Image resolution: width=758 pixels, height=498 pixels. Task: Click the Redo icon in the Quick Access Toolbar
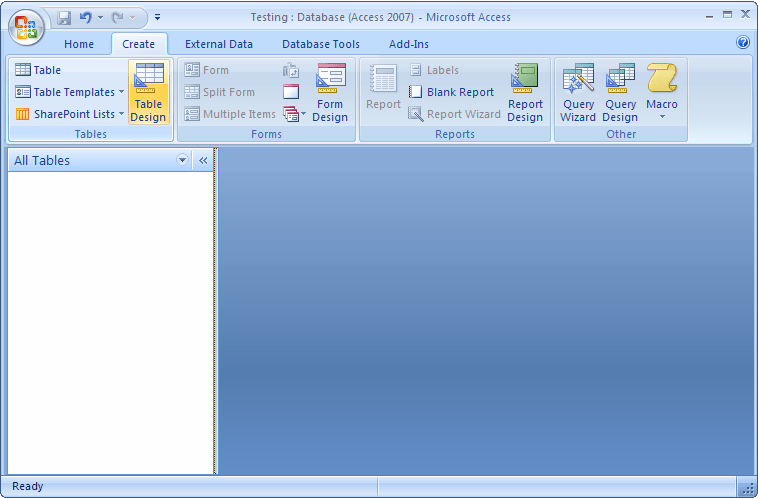coord(117,18)
